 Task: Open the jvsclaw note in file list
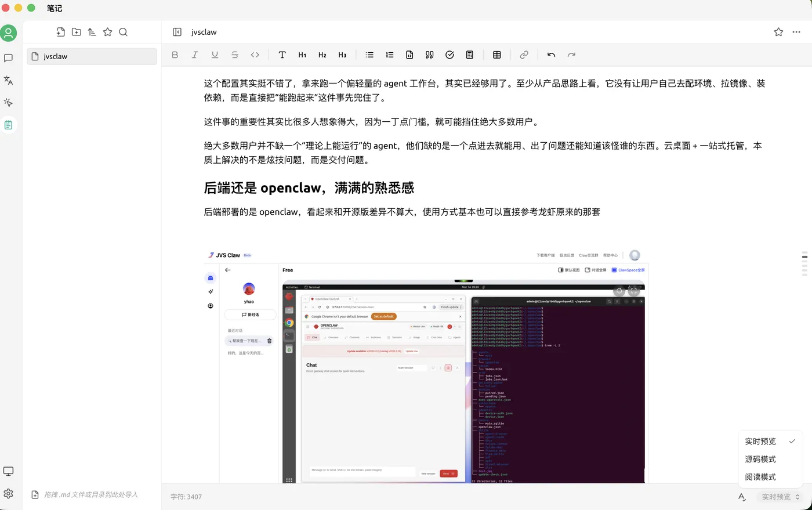click(92, 56)
